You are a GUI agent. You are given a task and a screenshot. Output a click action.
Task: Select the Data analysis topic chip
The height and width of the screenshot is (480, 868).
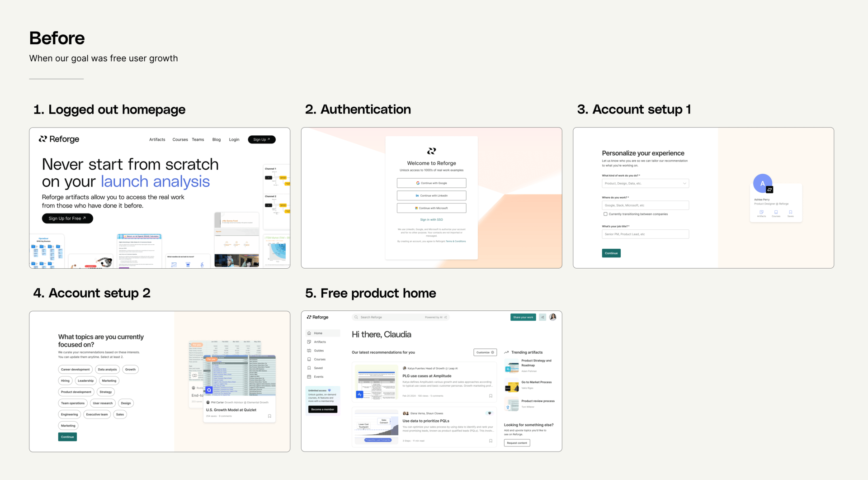pyautogui.click(x=108, y=370)
